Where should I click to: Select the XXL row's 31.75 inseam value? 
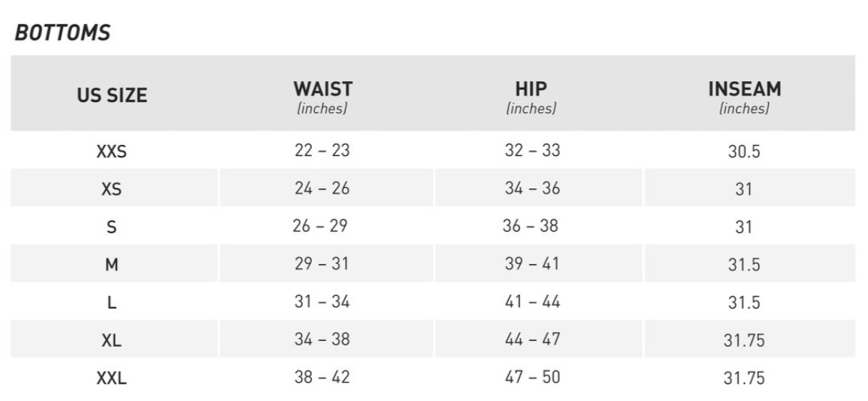coord(744,378)
